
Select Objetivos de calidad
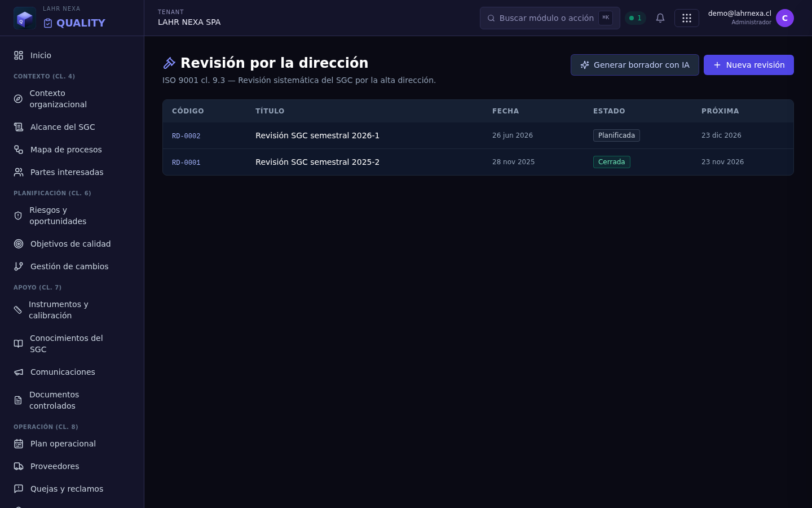click(72, 244)
